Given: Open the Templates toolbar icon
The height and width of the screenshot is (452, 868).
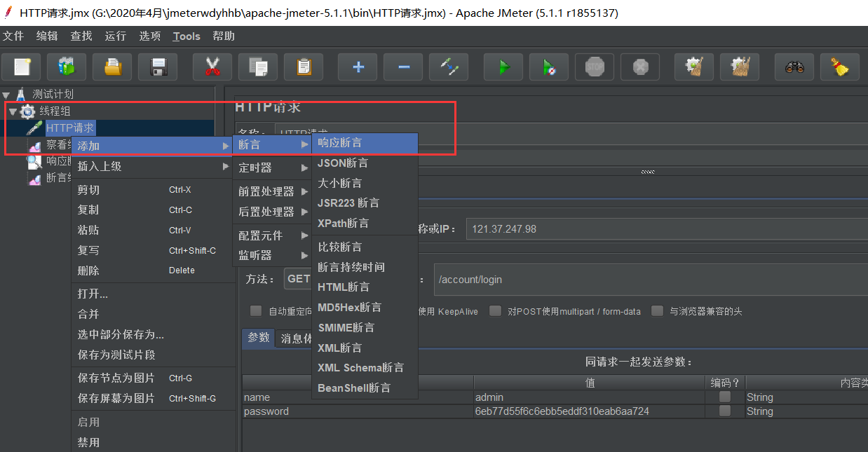Looking at the screenshot, I should click(x=67, y=67).
